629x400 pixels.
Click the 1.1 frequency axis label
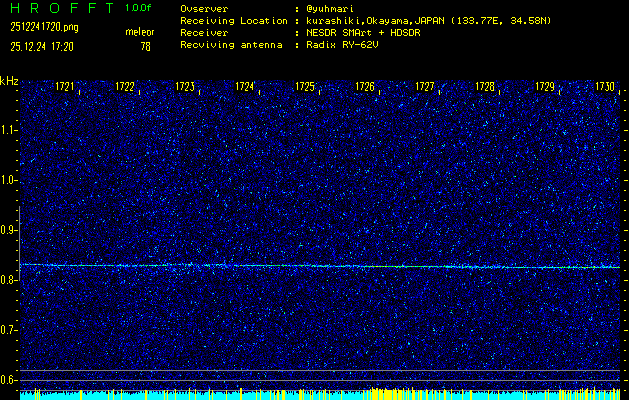click(9, 130)
